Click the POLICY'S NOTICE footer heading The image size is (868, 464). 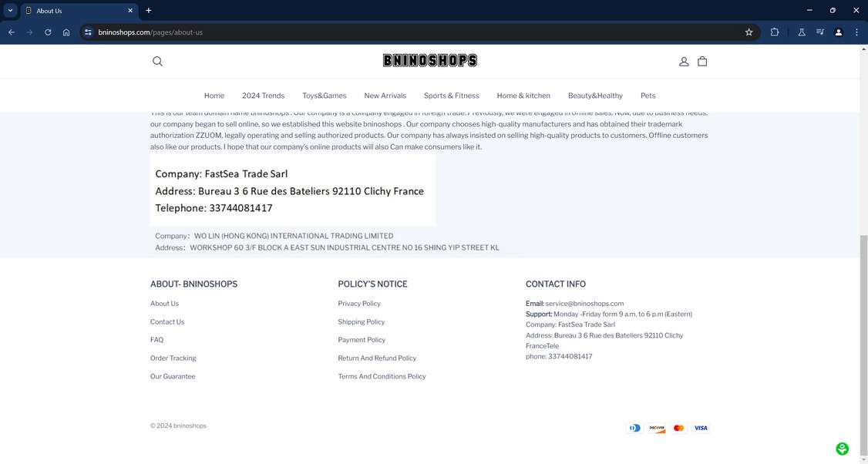tap(372, 284)
